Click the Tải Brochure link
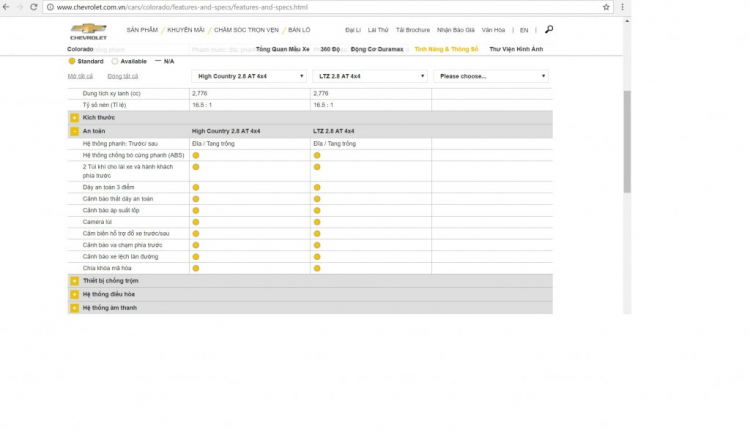750x432 pixels. click(413, 30)
